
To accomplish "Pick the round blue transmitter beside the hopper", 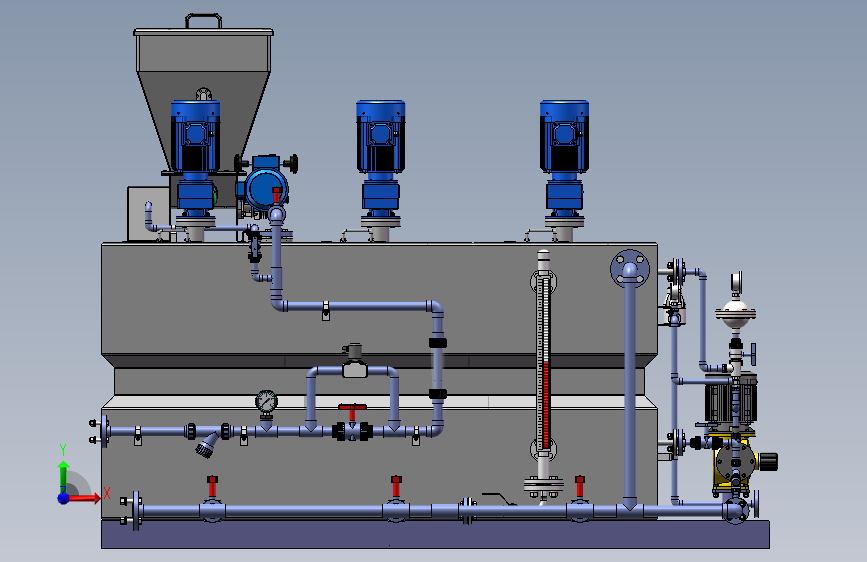I will [x=267, y=188].
